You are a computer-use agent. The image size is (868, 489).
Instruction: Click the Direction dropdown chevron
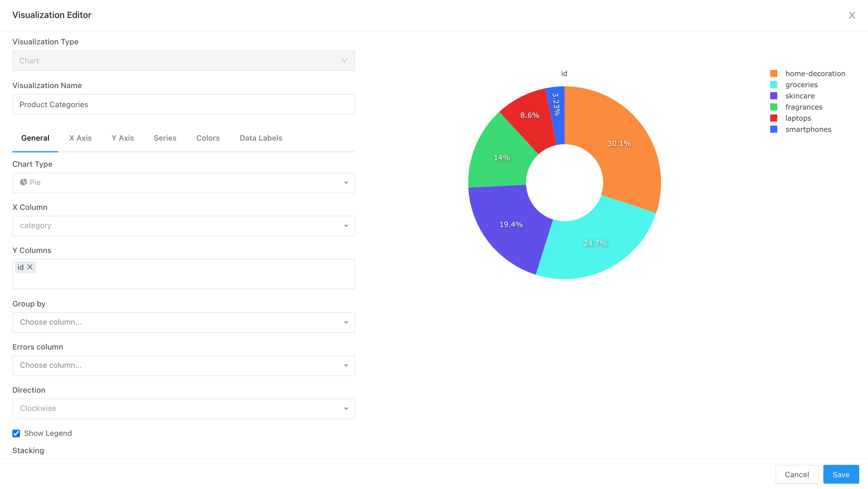(x=345, y=408)
